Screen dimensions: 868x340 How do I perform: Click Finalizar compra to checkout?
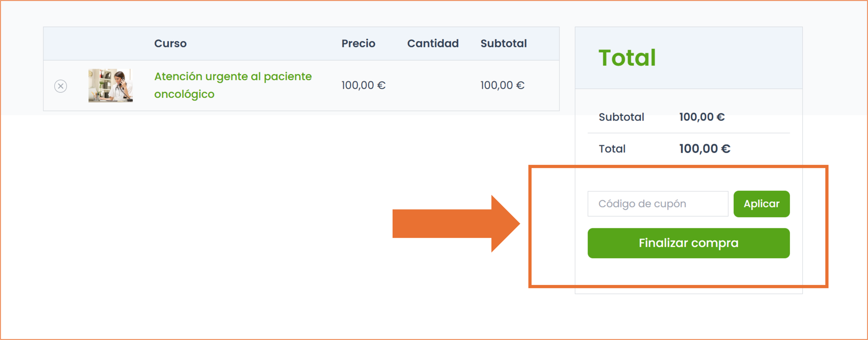(688, 243)
